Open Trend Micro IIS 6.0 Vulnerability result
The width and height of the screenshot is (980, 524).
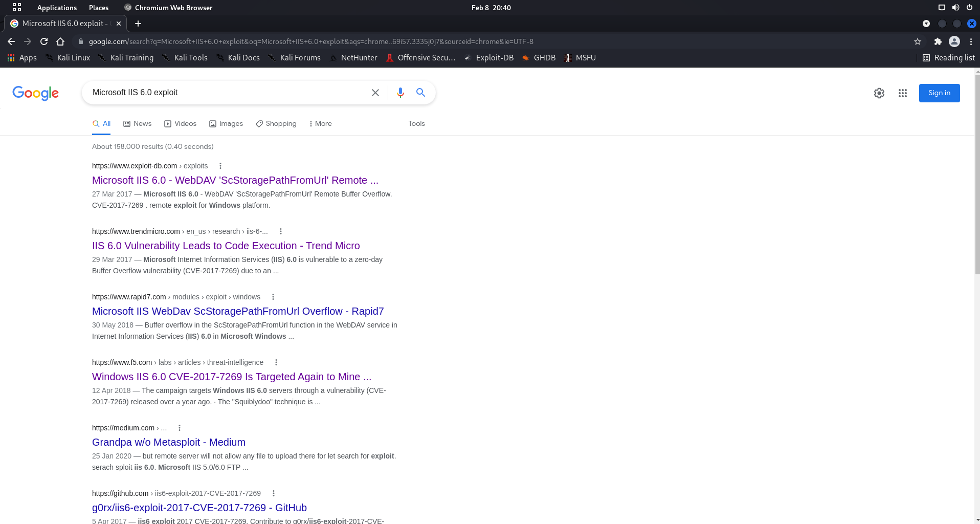click(x=226, y=246)
